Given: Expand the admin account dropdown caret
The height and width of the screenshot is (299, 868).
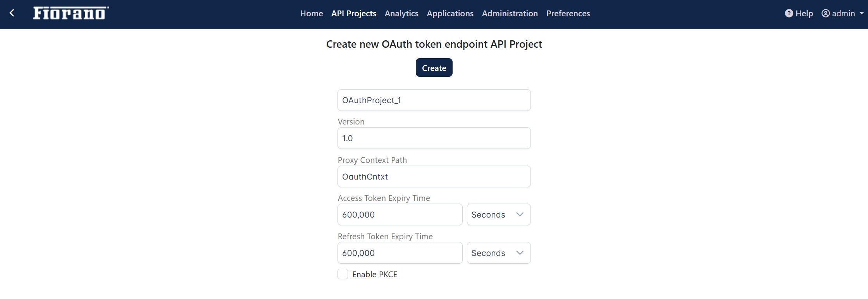Looking at the screenshot, I should (x=861, y=14).
